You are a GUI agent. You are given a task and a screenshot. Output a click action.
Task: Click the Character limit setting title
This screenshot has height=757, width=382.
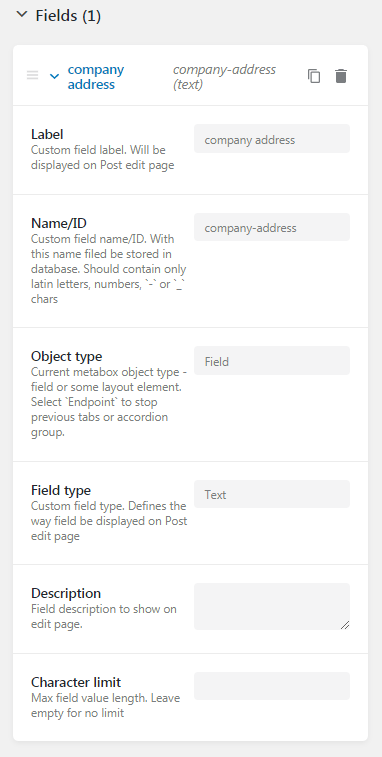point(76,682)
